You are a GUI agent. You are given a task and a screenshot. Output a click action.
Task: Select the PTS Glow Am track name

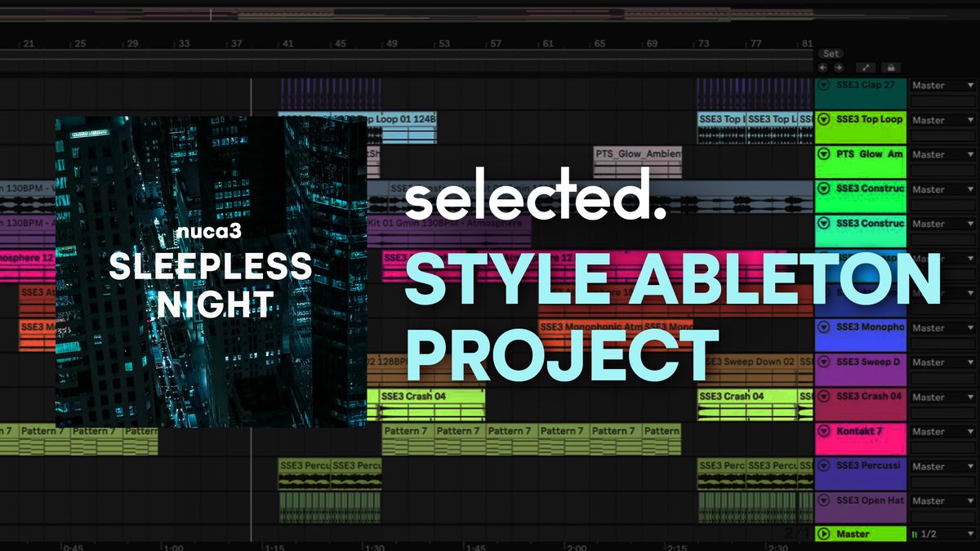[x=869, y=153]
